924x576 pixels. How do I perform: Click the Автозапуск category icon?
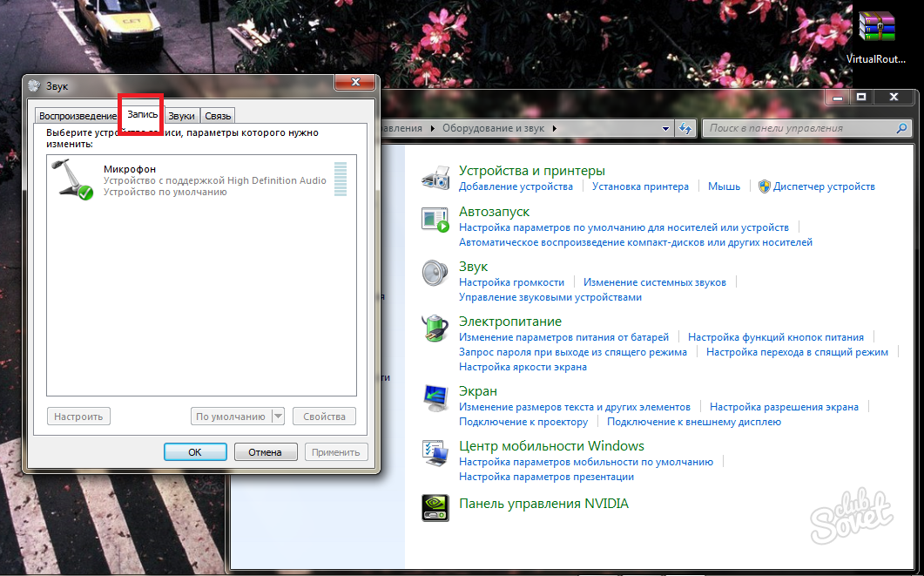(435, 219)
